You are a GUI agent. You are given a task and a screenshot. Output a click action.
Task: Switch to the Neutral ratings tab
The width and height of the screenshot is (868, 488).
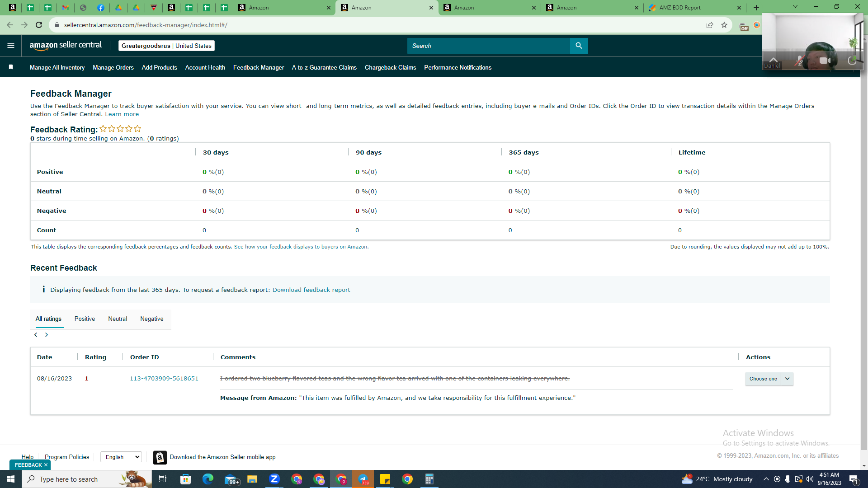click(118, 319)
